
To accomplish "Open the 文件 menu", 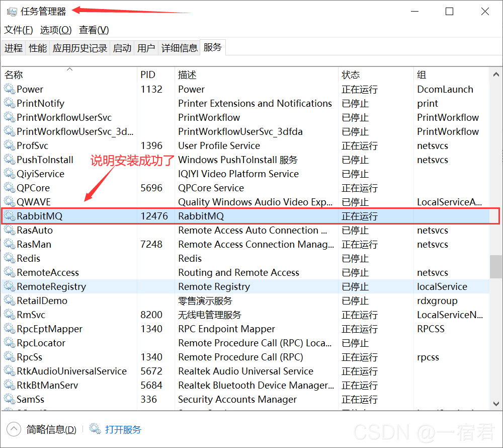I will point(18,30).
